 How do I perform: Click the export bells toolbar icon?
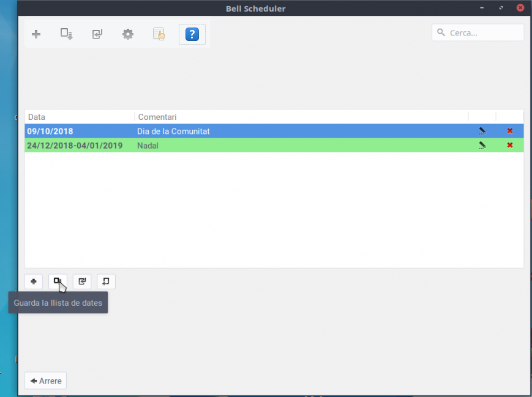[x=66, y=34]
